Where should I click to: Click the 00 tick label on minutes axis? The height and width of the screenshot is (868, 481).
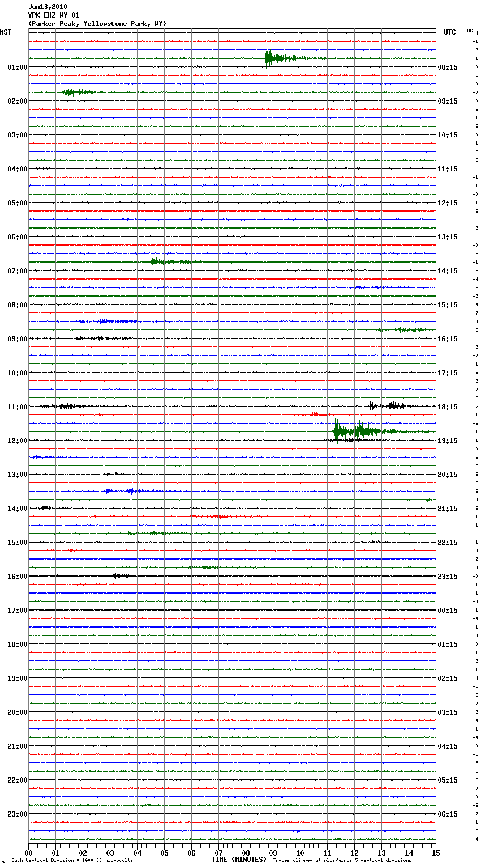[x=28, y=853]
